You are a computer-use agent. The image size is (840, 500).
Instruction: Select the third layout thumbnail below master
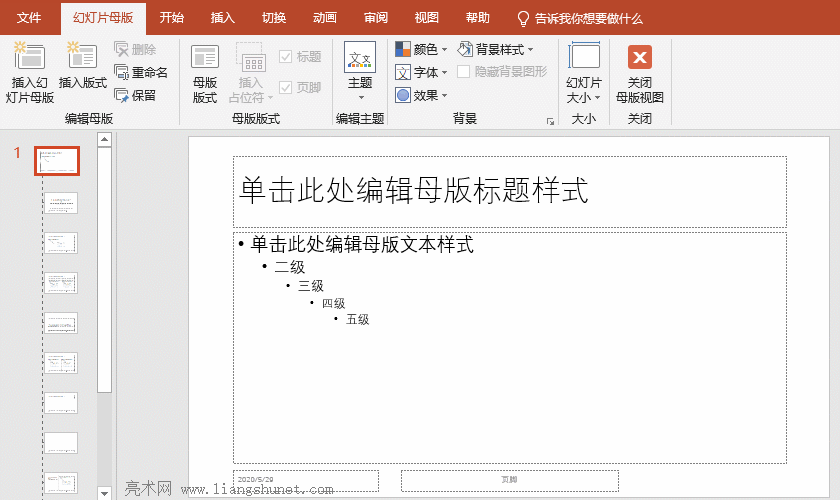click(x=61, y=283)
